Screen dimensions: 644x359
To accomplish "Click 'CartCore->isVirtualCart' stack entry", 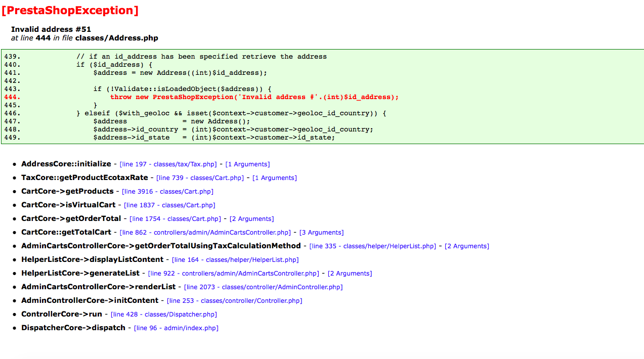I will coord(68,205).
